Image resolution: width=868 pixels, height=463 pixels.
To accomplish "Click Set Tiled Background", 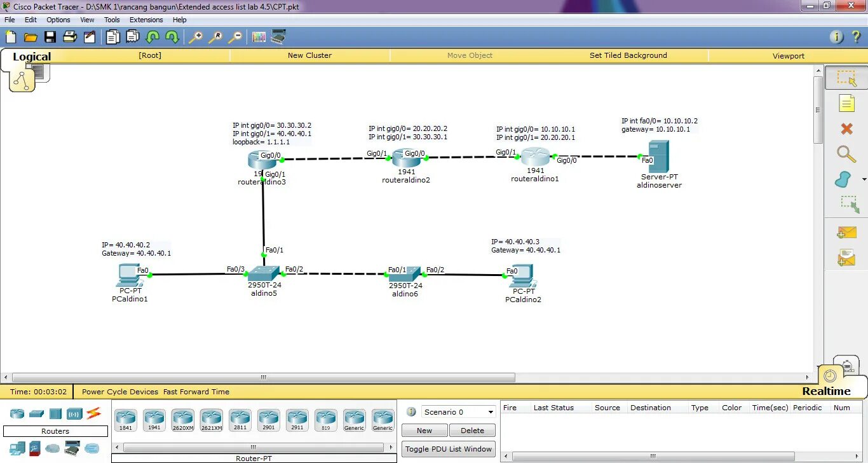I will point(628,55).
